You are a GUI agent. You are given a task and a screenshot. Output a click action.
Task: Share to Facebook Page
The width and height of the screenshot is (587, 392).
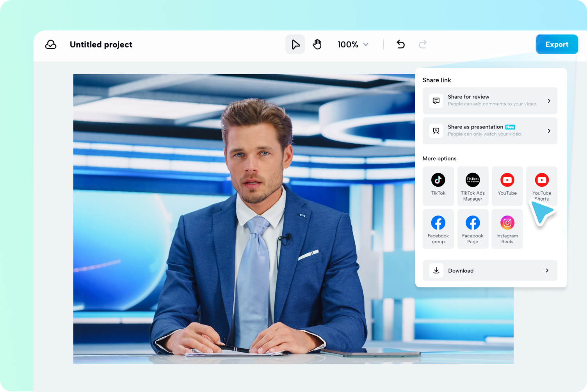[473, 229]
